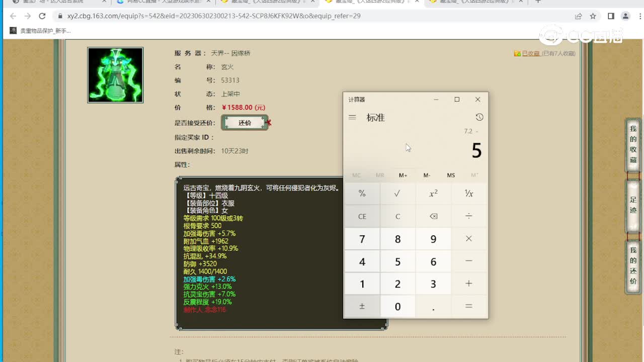Open the 我的收藏 side tab
This screenshot has height=362, width=644.
(x=633, y=144)
